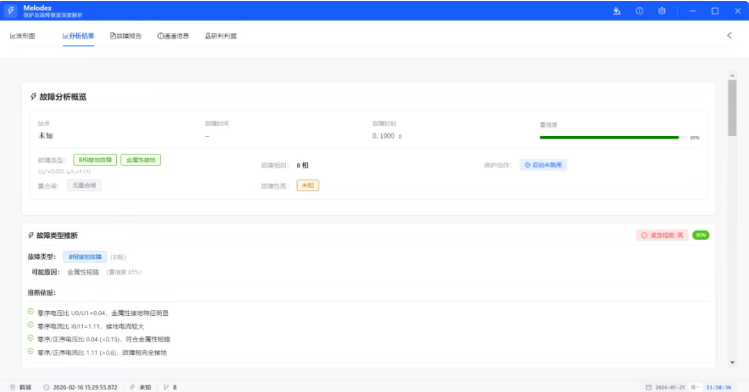
Task: Click the theme paint-bucket icon in title bar
Action: tap(617, 11)
